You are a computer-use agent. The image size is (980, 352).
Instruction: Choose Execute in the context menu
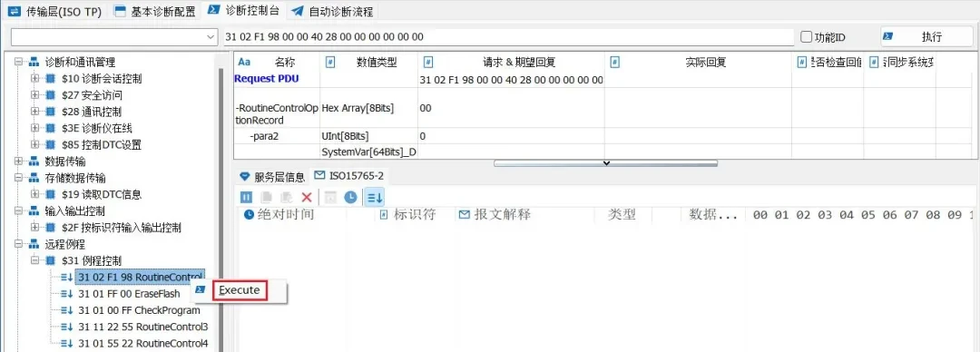pos(240,290)
